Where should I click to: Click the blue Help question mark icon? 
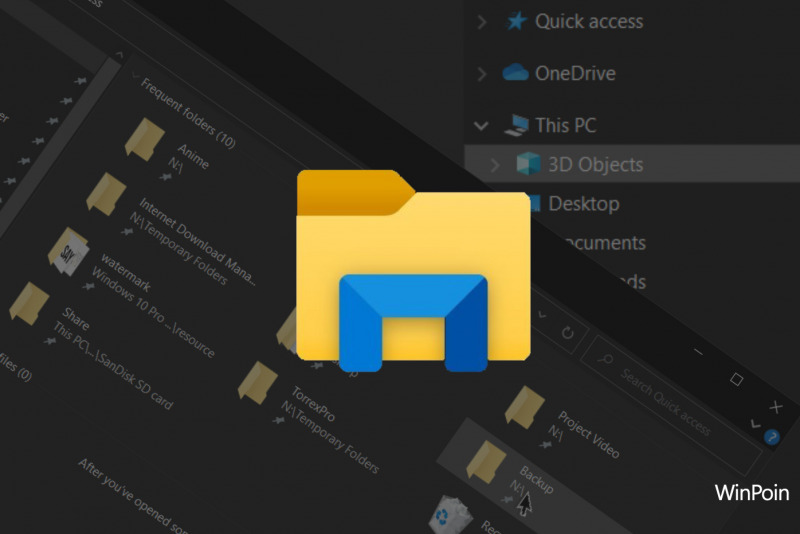772,437
